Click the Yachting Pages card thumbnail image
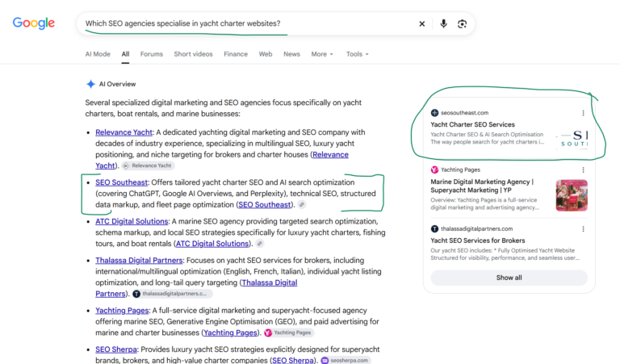Image resolution: width=620 pixels, height=364 pixels. click(572, 195)
